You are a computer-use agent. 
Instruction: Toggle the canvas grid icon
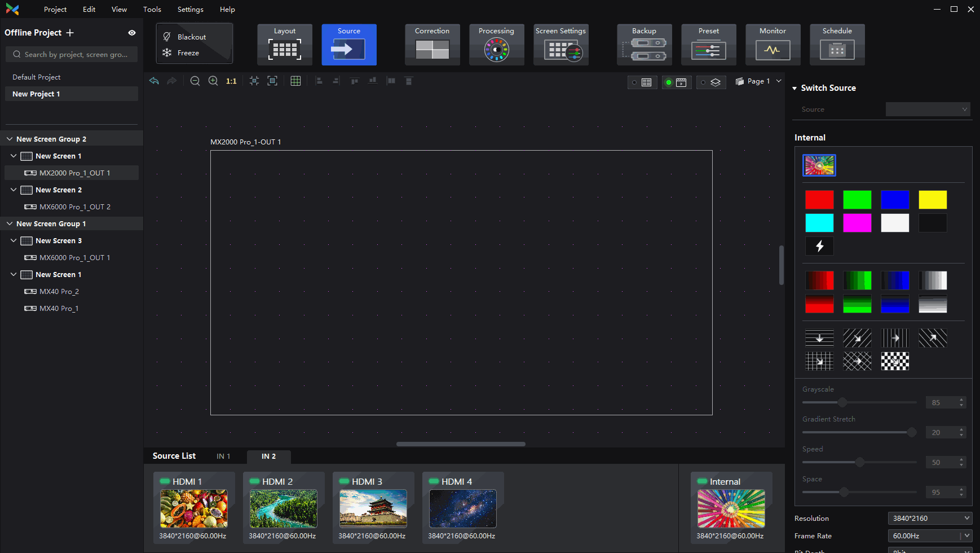tap(295, 81)
